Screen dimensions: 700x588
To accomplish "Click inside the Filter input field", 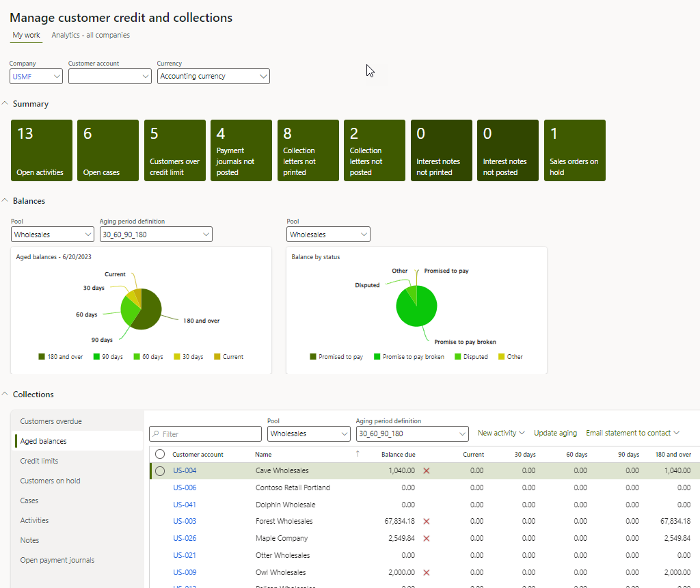I will coord(205,433).
